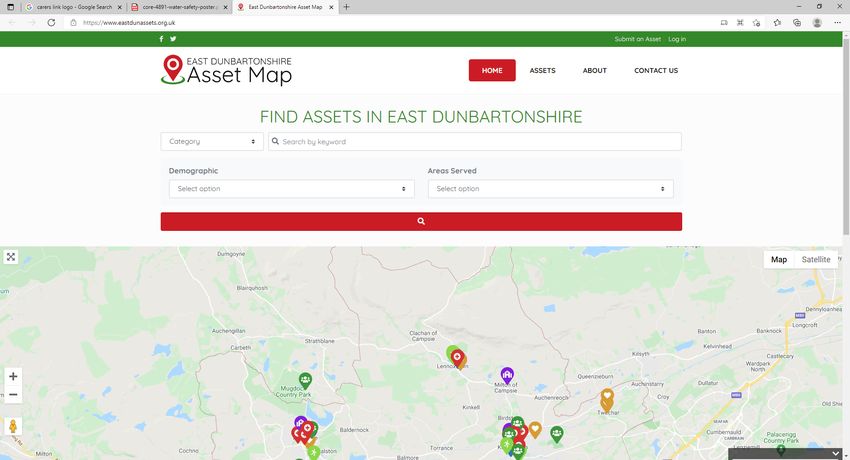Open the Areas Served select option dropdown
Screen dimensions: 850x460
tap(551, 189)
